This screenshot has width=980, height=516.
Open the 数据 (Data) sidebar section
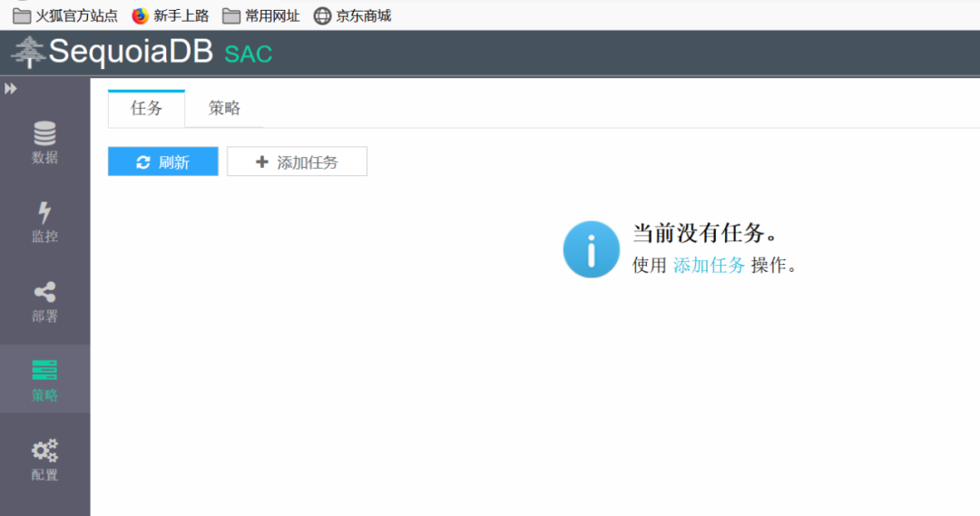[x=44, y=142]
